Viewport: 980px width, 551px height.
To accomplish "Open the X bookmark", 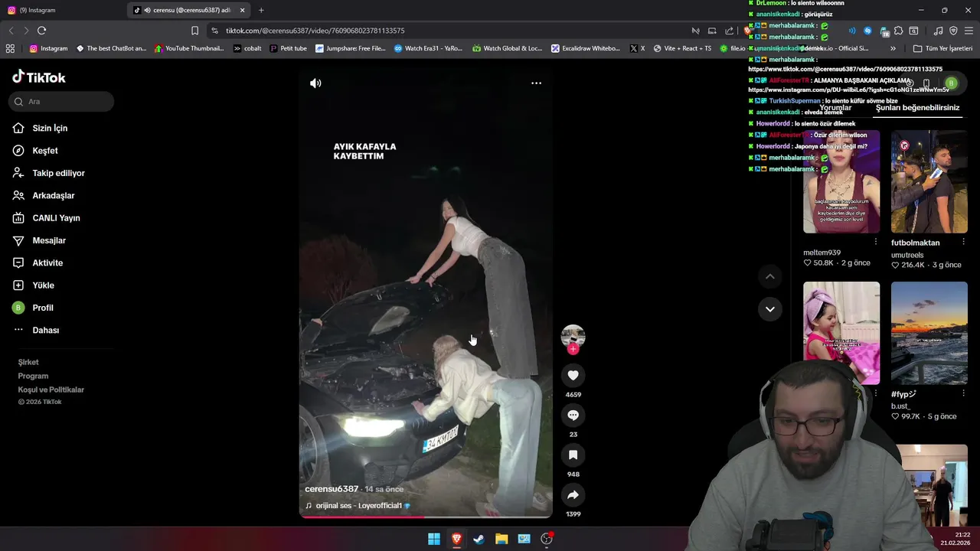I will point(637,48).
